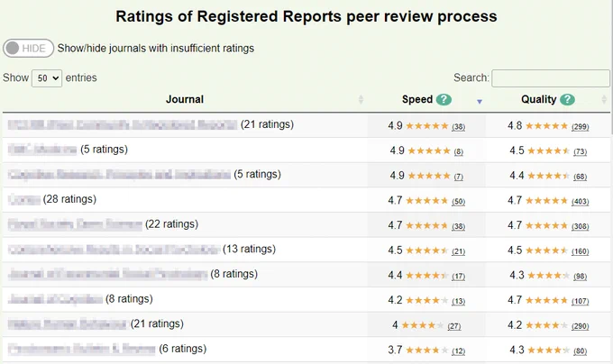Image resolution: width=613 pixels, height=364 pixels.
Task: Open the Speed column help icon
Action: [444, 100]
